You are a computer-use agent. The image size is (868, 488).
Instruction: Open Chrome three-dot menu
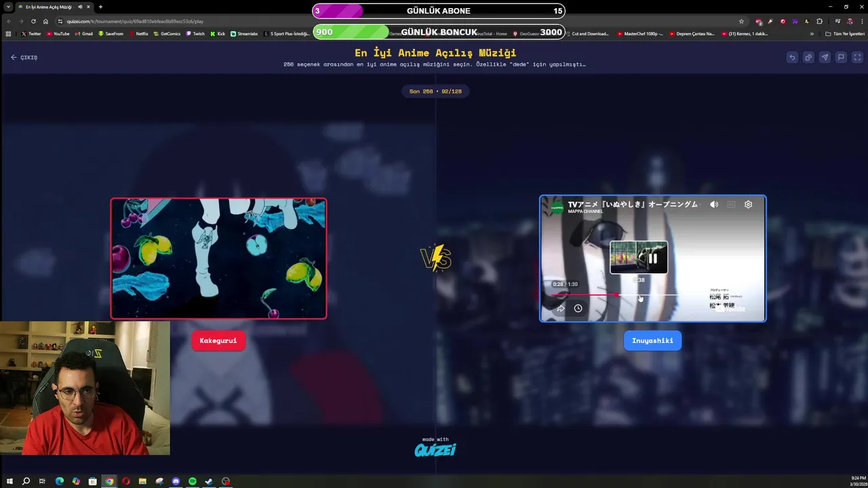(x=861, y=21)
